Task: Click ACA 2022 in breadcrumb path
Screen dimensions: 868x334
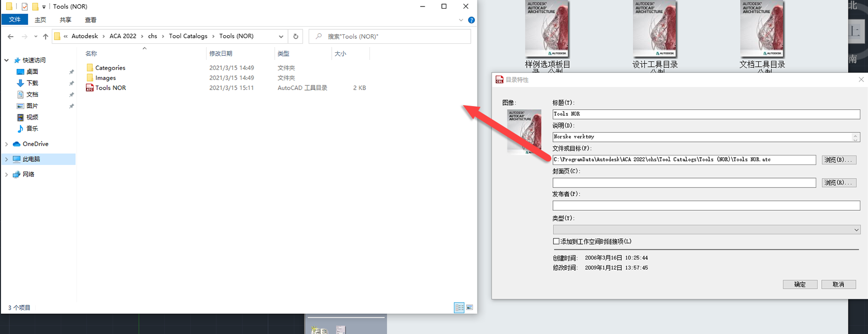Action: 123,36
